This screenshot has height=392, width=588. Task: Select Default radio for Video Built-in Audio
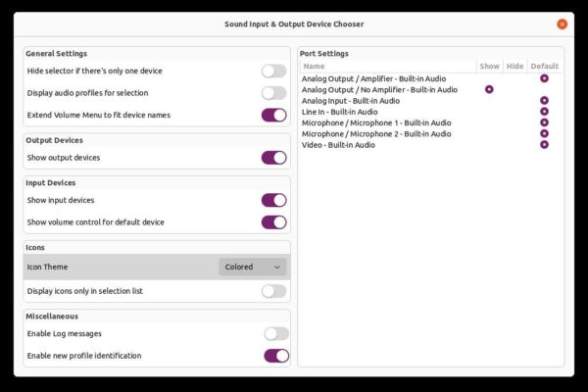coord(544,145)
